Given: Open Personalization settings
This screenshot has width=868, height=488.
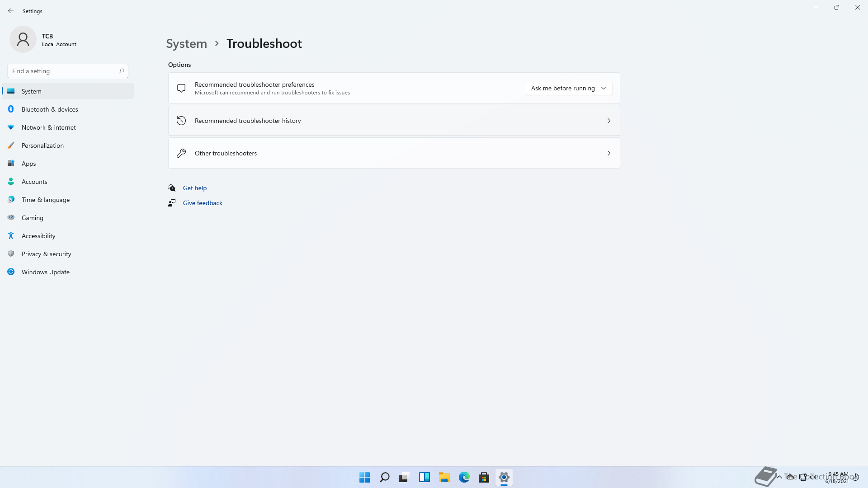Looking at the screenshot, I should [68, 145].
